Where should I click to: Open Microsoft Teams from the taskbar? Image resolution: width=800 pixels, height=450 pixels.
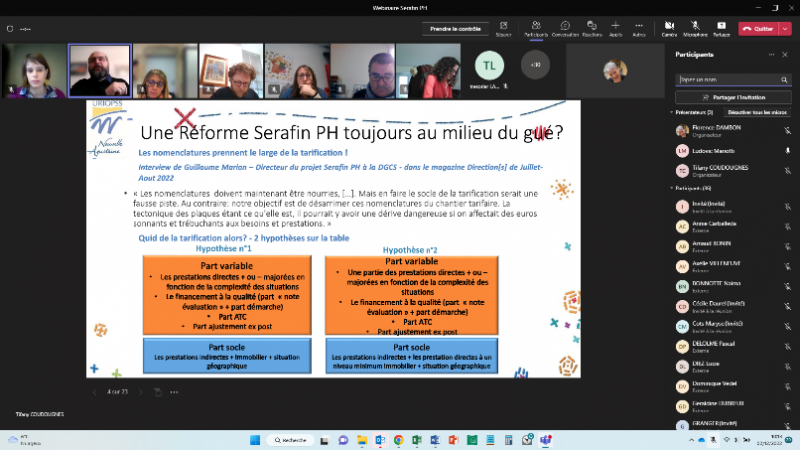pyautogui.click(x=545, y=440)
